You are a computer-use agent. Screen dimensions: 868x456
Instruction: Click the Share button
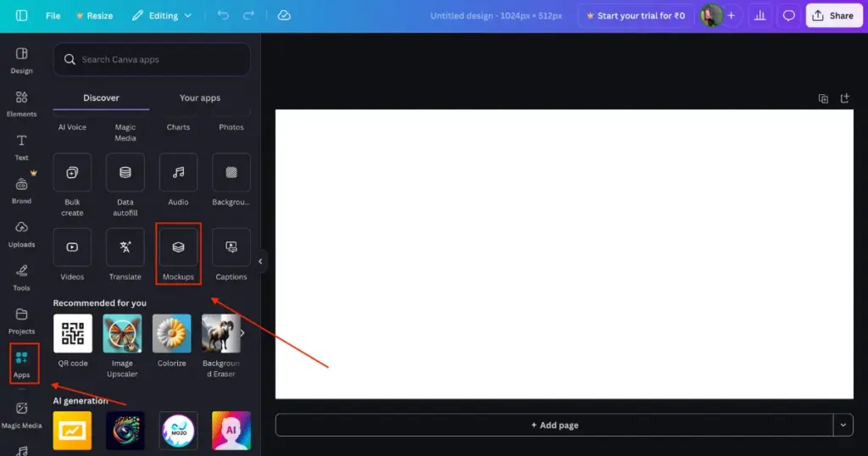click(833, 15)
